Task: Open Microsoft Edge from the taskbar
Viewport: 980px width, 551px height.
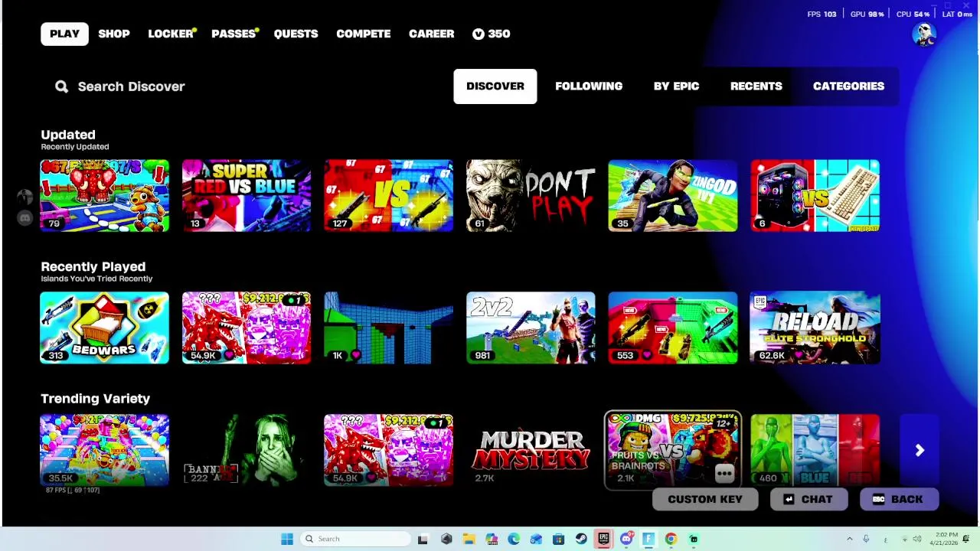Action: pos(514,539)
